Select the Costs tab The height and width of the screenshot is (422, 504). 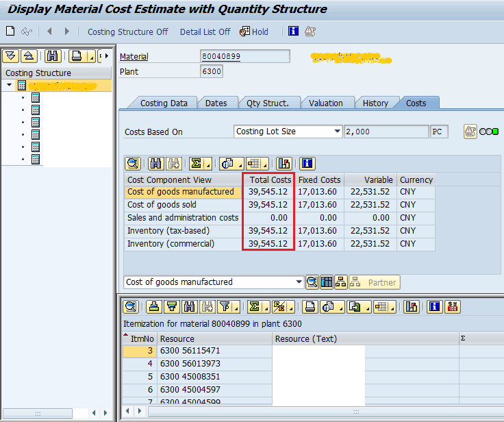click(x=416, y=103)
